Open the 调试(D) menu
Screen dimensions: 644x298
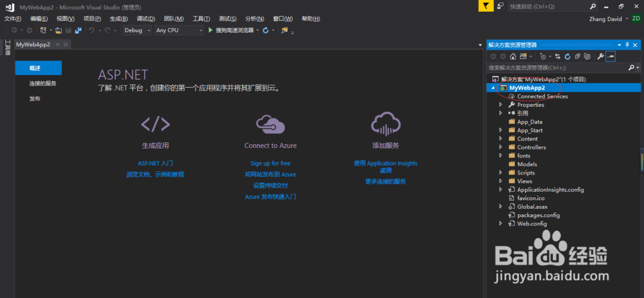[146, 19]
